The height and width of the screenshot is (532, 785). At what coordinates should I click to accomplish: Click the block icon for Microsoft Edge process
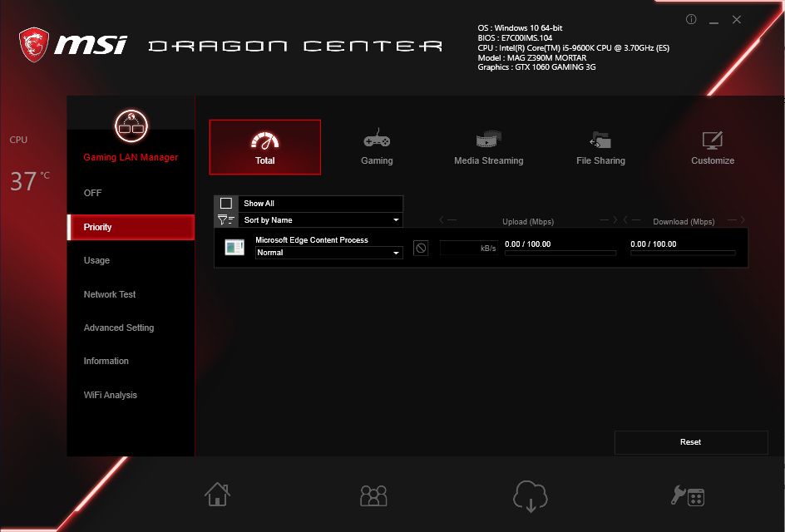coord(421,248)
